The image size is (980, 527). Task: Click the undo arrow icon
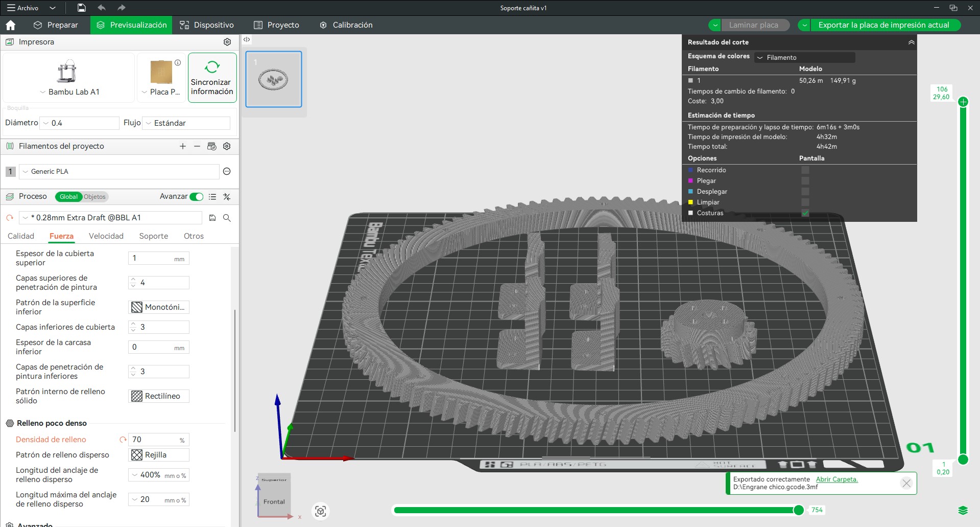click(x=102, y=8)
